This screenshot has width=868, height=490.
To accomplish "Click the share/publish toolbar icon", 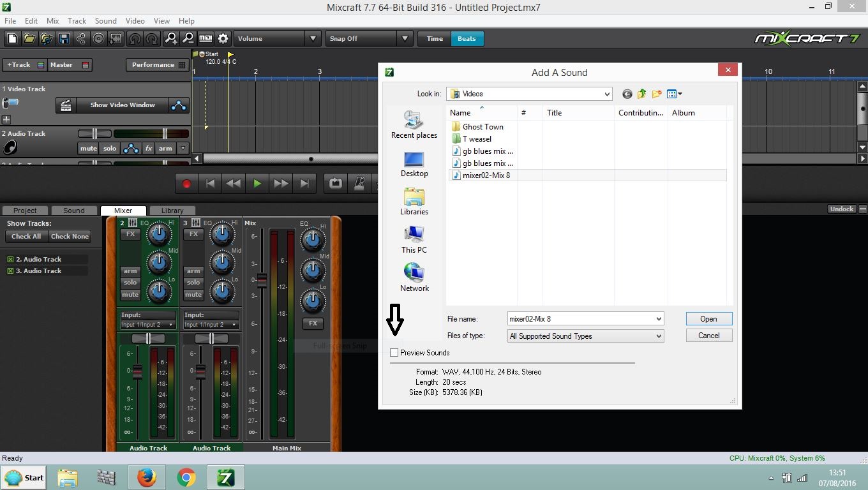I will (x=81, y=39).
